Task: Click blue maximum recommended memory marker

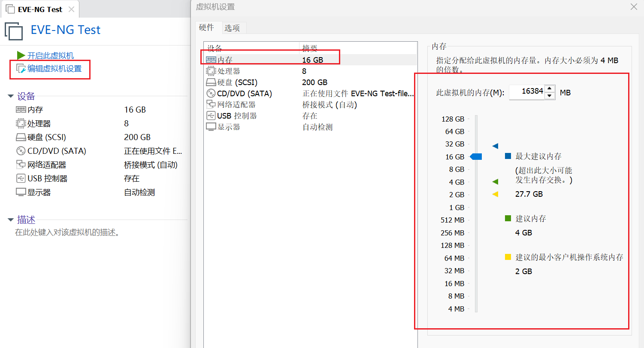Action: click(496, 146)
